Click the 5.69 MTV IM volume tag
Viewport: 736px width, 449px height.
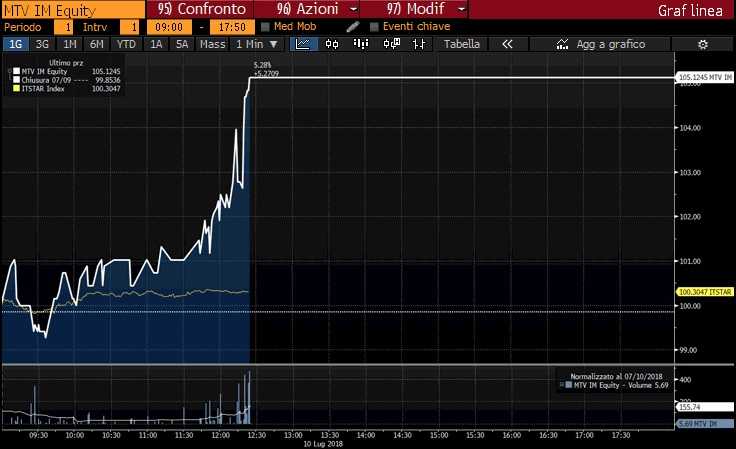(x=704, y=424)
